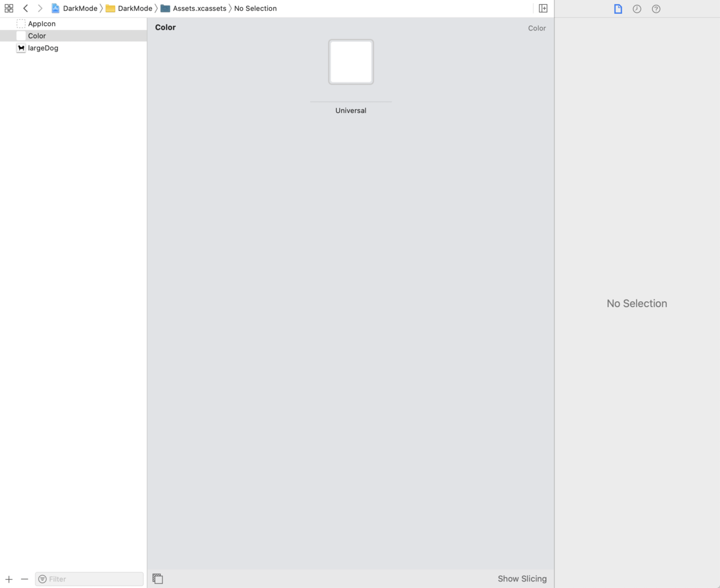Click the asset Filter field

[89, 579]
